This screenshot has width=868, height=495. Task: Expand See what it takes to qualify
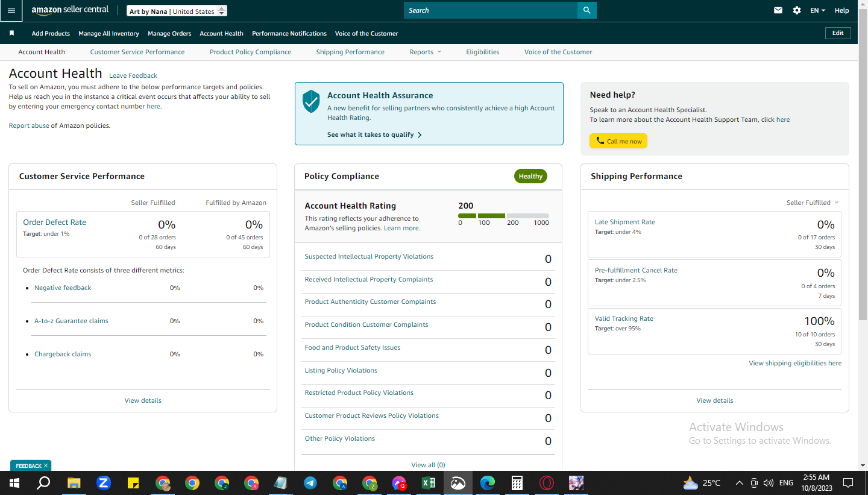point(374,134)
